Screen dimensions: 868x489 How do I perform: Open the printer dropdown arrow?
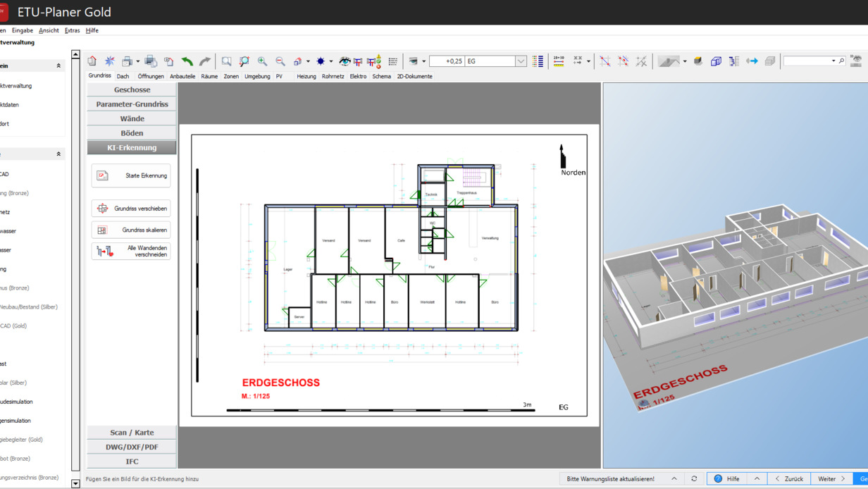[x=137, y=61]
